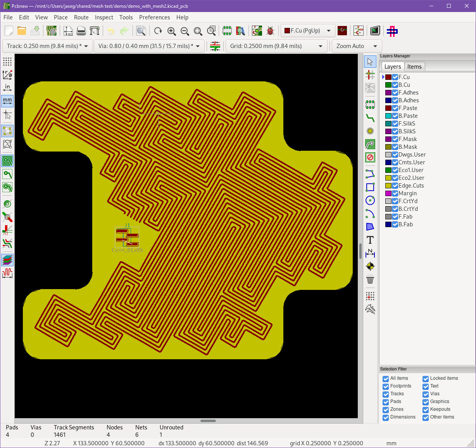
Task: Expand the Grid size dropdown
Action: click(x=276, y=46)
